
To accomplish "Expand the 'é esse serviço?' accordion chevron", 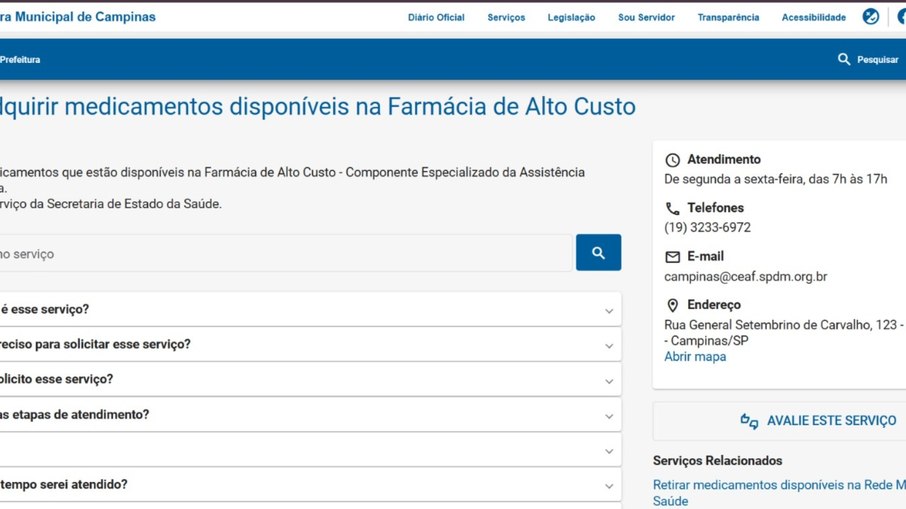I will coord(608,311).
